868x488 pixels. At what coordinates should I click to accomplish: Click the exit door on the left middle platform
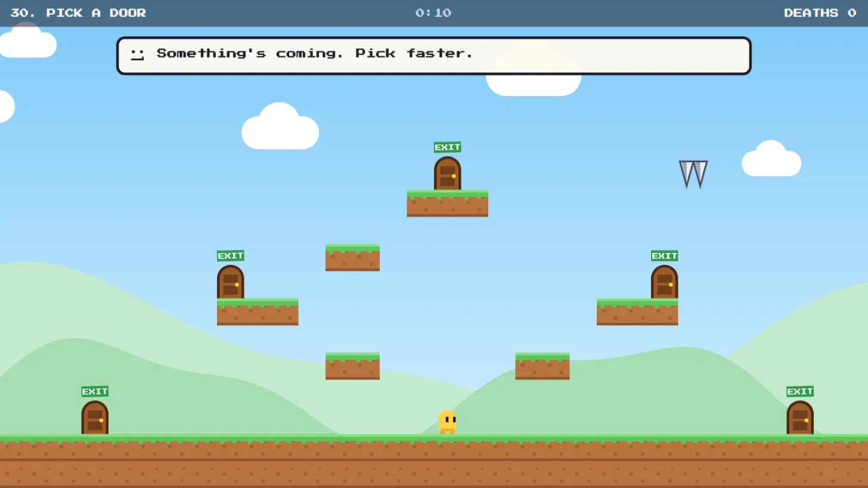coord(230,282)
